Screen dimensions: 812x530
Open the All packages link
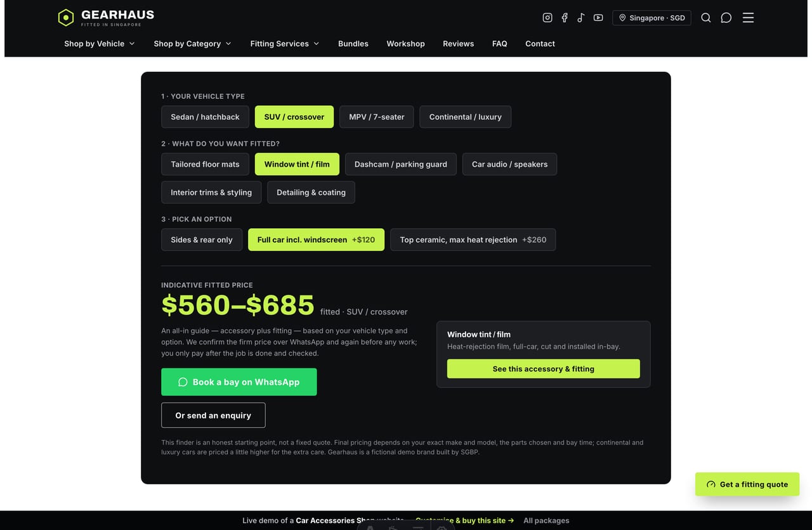tap(546, 520)
